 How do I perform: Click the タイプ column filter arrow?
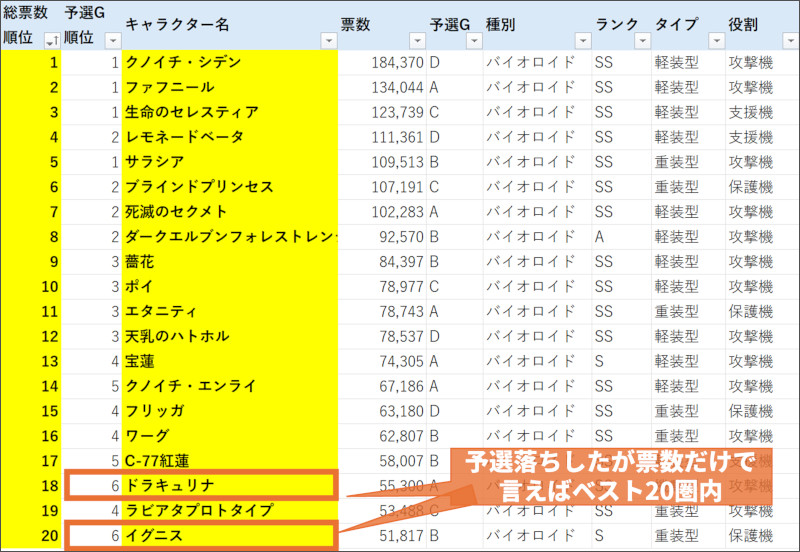[714, 40]
